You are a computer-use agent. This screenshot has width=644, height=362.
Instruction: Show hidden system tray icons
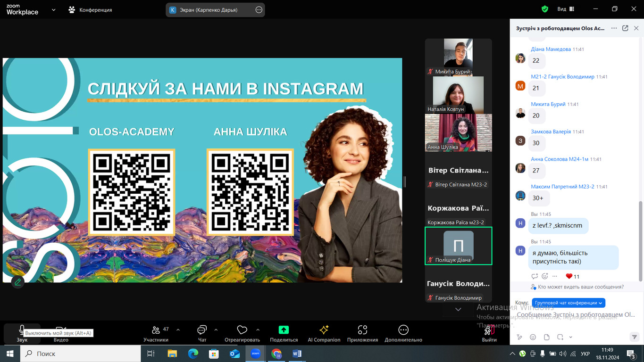point(511,353)
